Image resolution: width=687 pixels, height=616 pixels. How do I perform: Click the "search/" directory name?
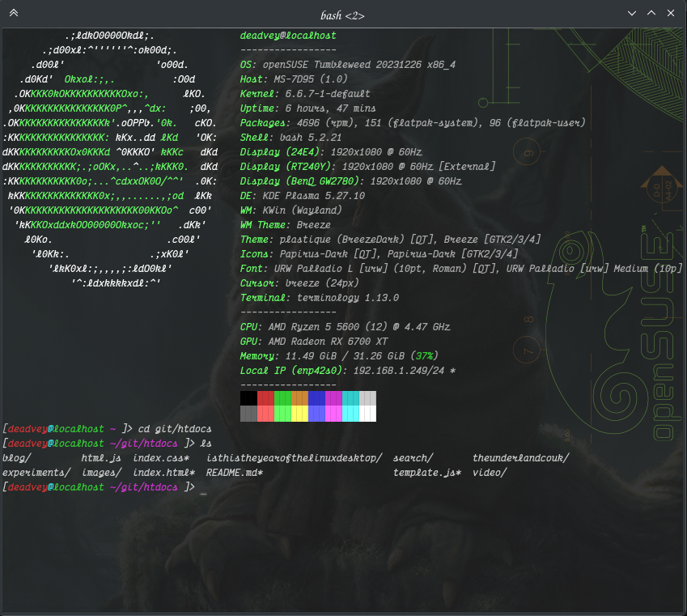413,458
